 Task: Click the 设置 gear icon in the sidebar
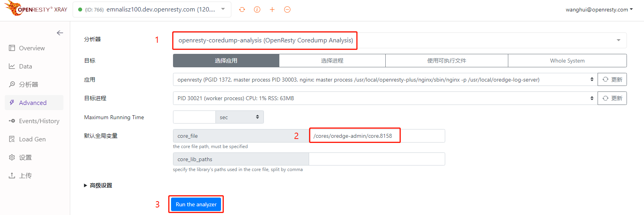click(x=12, y=157)
